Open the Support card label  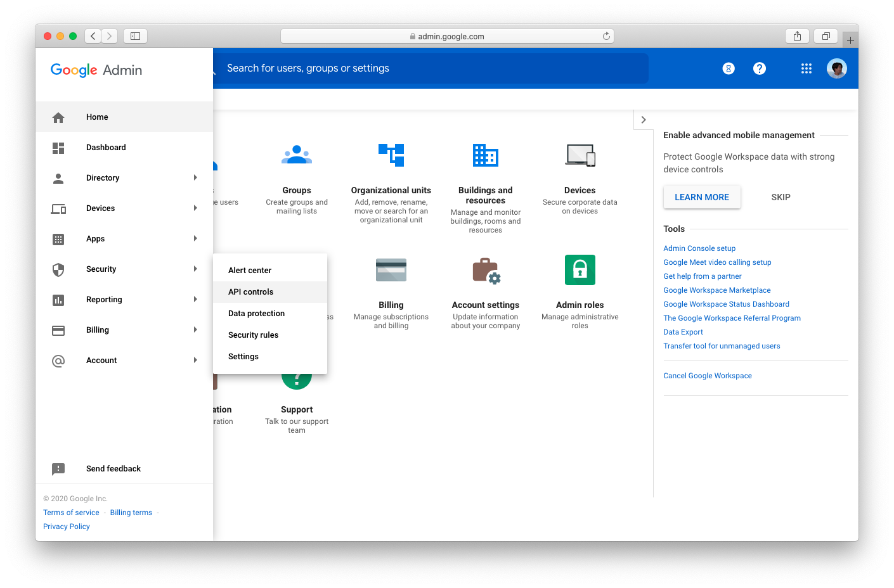(x=297, y=410)
